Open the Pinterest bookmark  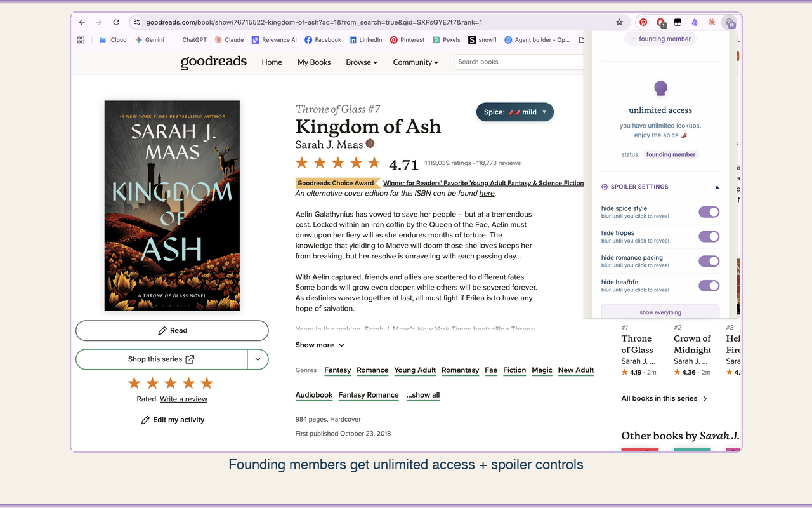click(x=407, y=39)
